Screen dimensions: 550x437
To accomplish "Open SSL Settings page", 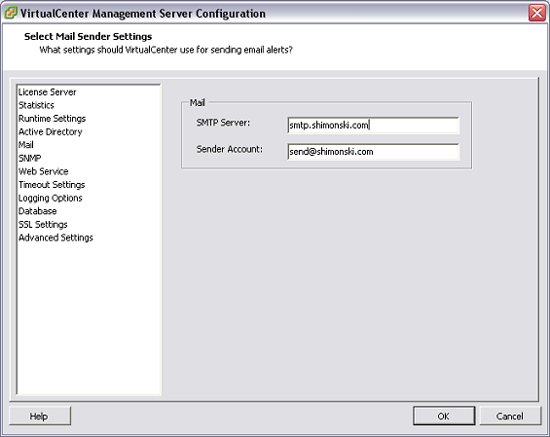I will (x=43, y=224).
